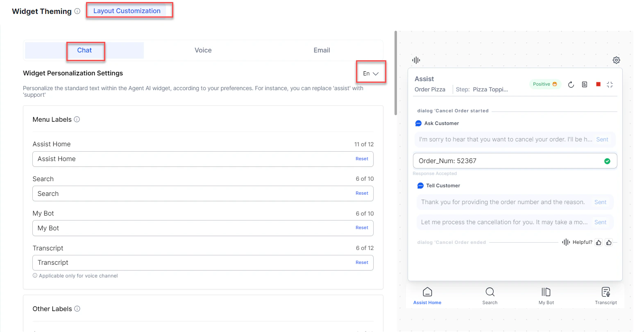Click the info icon before 'Applicable only for voice'
Image resolution: width=644 pixels, height=332 pixels.
35,276
